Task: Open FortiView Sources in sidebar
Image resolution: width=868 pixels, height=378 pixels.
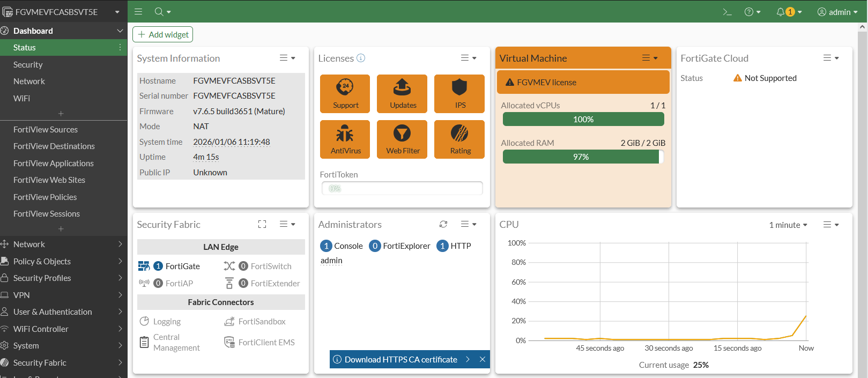Action: tap(46, 129)
